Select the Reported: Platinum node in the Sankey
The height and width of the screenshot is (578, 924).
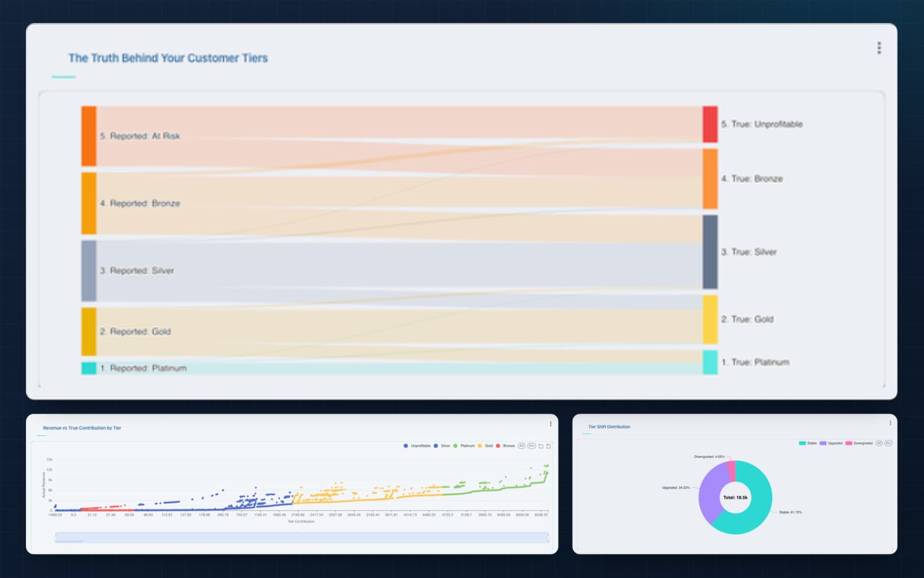click(x=89, y=368)
